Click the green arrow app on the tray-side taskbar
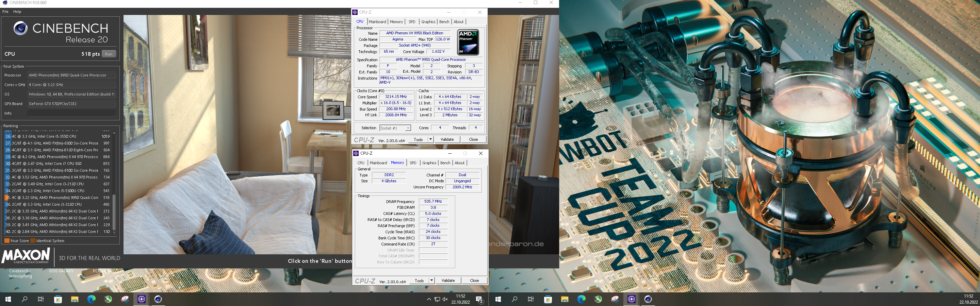 108,299
